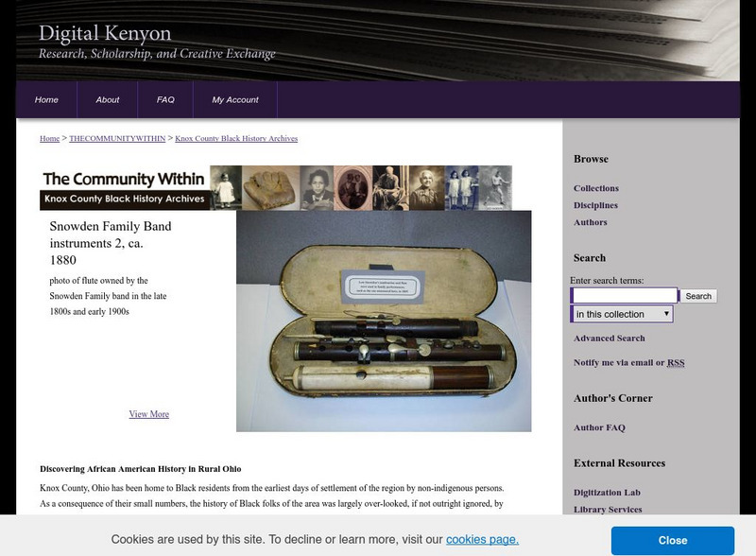The width and height of the screenshot is (756, 556).
Task: Open the Snowden Family flute photo
Action: tap(384, 321)
